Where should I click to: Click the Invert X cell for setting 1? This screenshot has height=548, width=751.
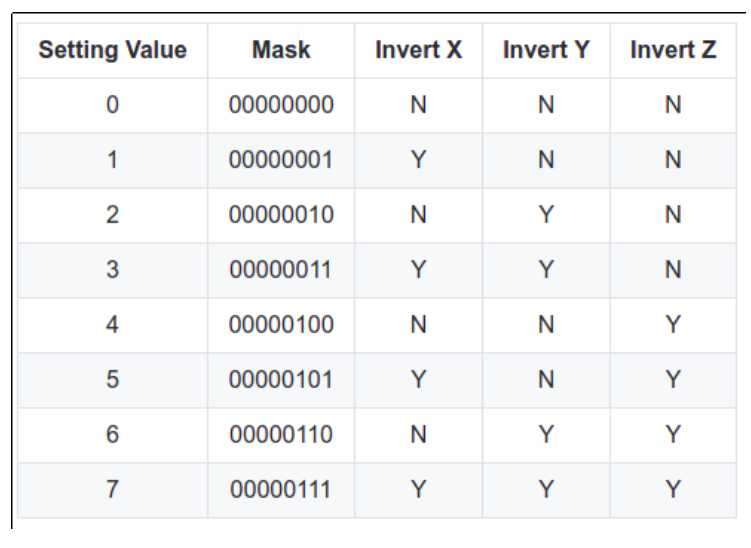pos(418,161)
